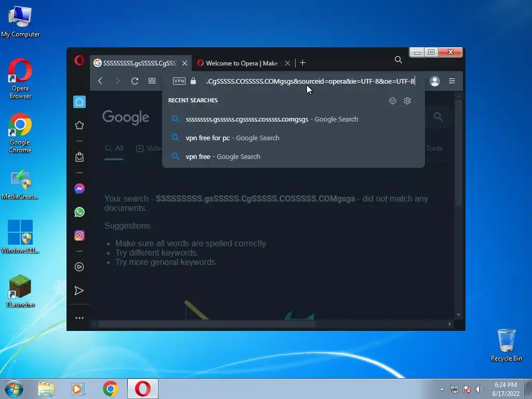Select the Recycle Bin desktop icon

click(x=506, y=345)
